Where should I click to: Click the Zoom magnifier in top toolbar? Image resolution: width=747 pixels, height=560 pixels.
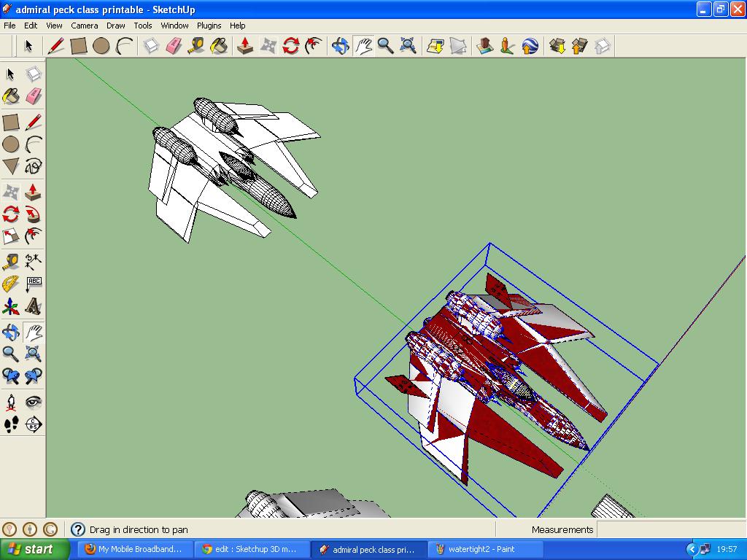[385, 46]
